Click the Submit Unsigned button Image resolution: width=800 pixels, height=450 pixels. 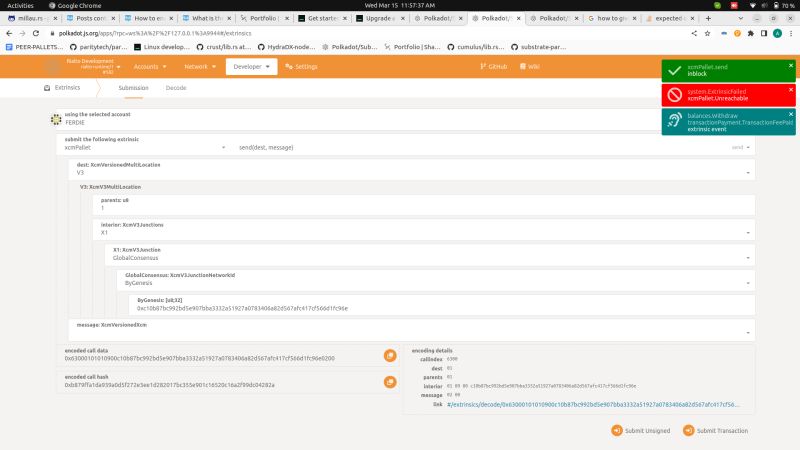[x=641, y=431]
